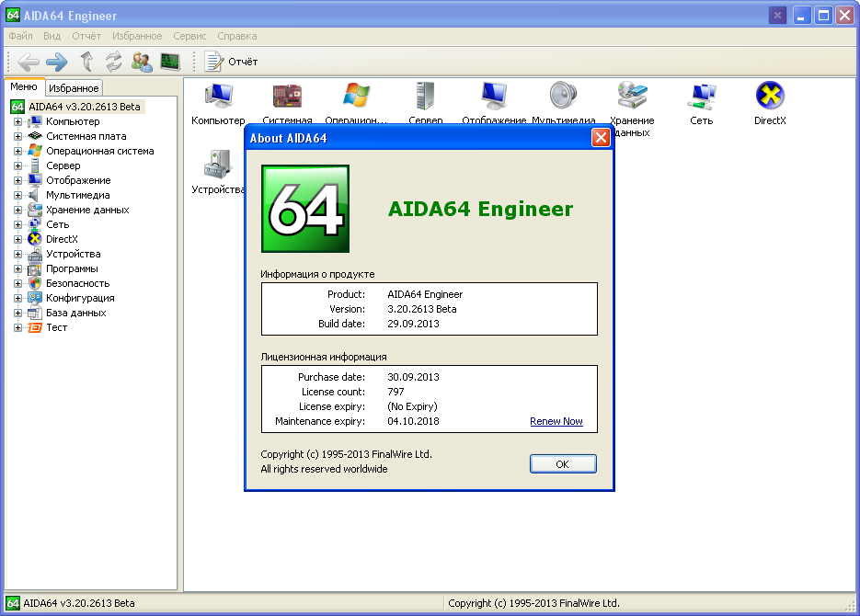Screen dimensions: 860x616
Task: Select Тест in the tree
Action: click(x=56, y=327)
